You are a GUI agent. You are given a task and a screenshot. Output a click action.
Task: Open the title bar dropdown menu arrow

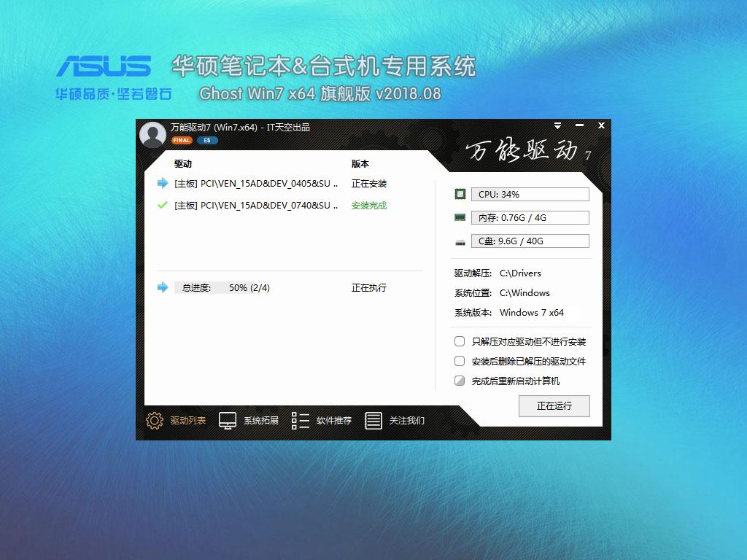tap(557, 125)
